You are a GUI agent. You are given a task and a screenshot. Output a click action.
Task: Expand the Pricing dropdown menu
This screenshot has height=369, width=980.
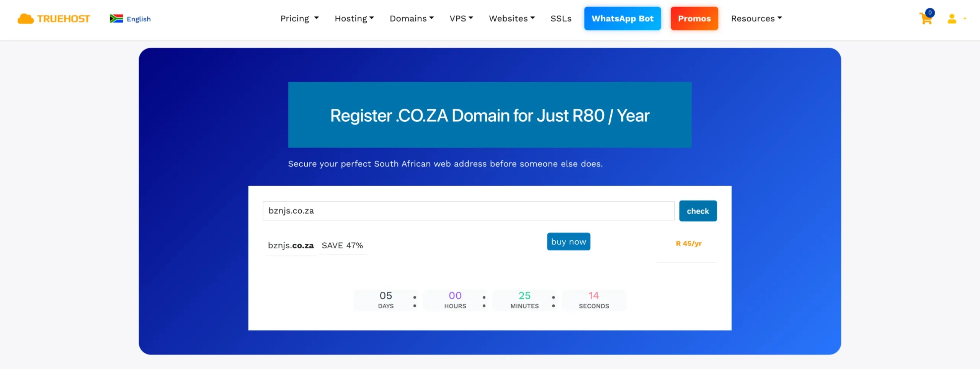[299, 18]
